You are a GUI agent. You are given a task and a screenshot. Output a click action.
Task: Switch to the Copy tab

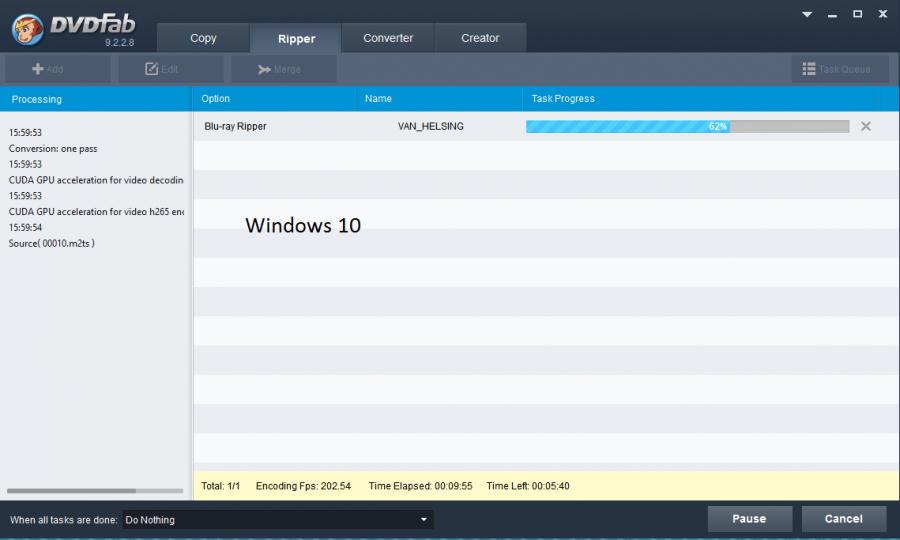203,38
